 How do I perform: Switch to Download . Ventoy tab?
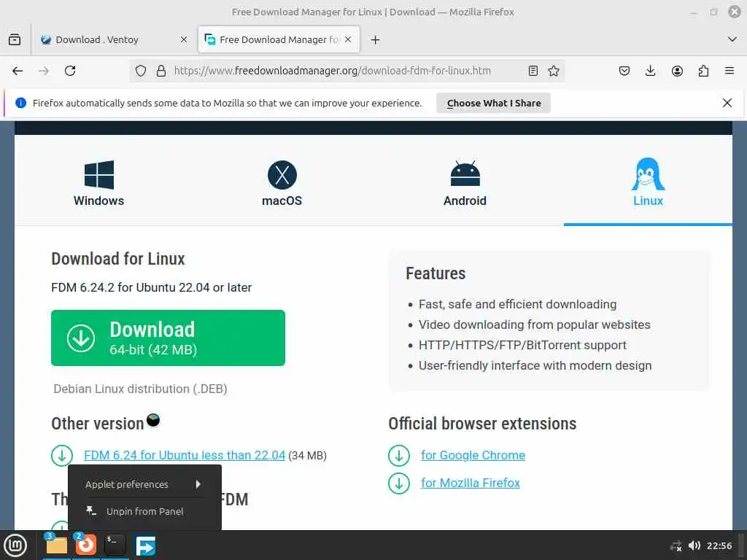(115, 39)
